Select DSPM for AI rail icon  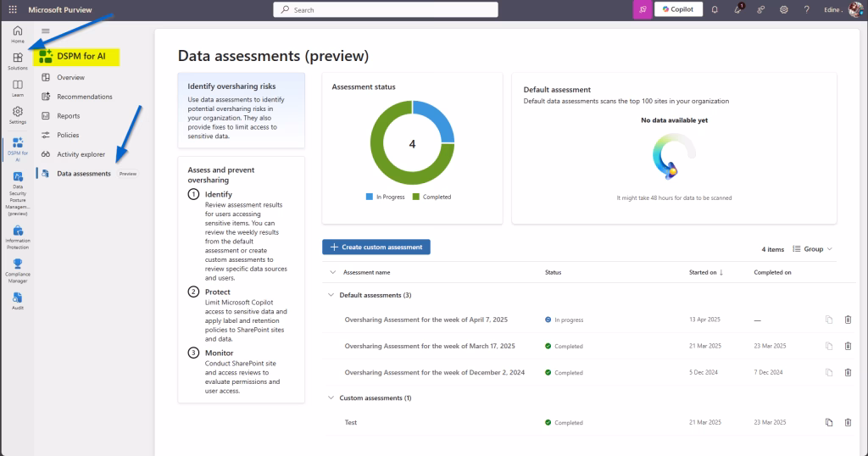[18, 149]
